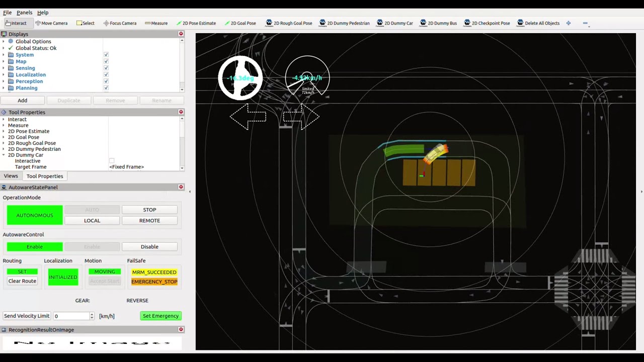Click the Fixed Frame target value
This screenshot has width=644, height=362.
click(127, 167)
